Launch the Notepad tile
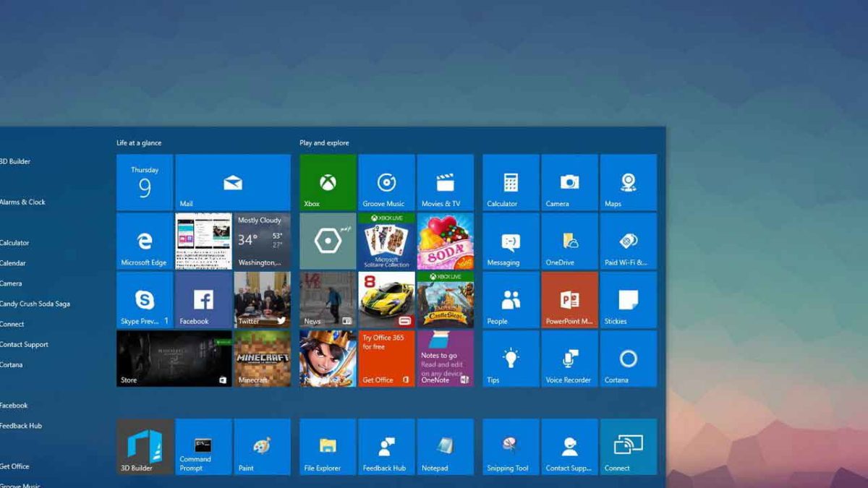The height and width of the screenshot is (488, 868). tap(446, 447)
